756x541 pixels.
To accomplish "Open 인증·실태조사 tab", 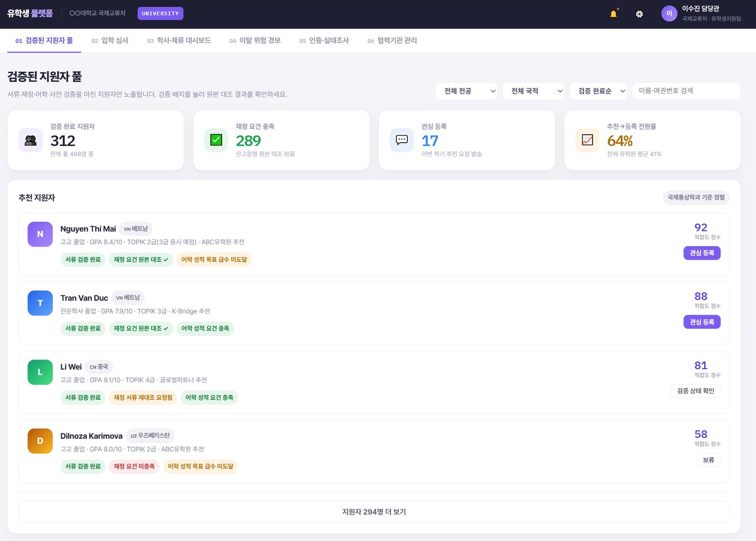I will (324, 41).
